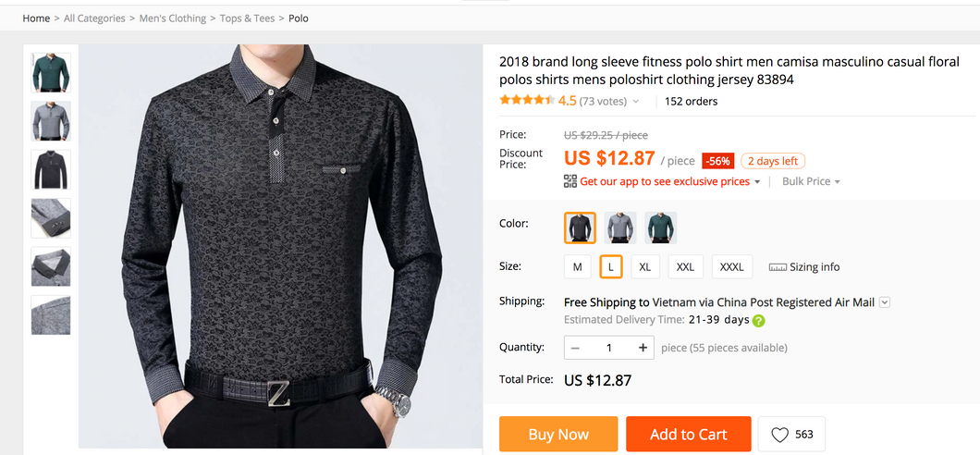View the green shirt thumbnail in gallery
This screenshot has height=455, width=980.
click(x=50, y=72)
